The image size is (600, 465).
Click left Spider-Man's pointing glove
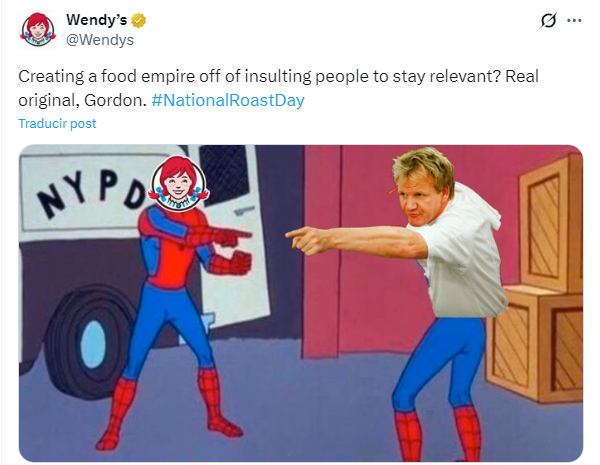pyautogui.click(x=230, y=236)
